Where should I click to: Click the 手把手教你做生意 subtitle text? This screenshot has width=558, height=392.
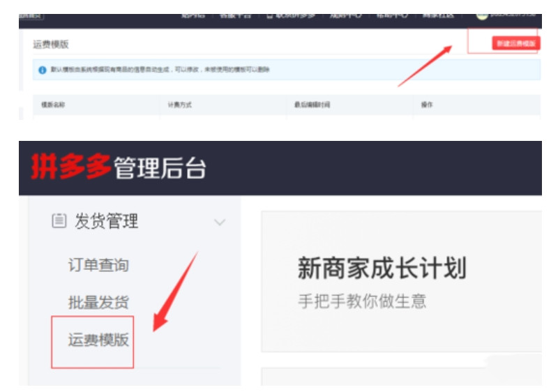[362, 301]
